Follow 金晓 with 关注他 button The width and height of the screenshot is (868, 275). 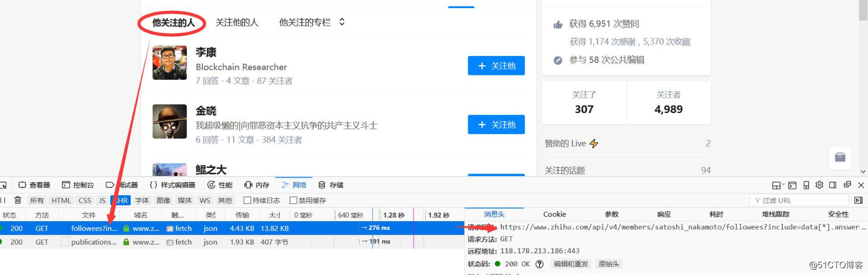[496, 124]
